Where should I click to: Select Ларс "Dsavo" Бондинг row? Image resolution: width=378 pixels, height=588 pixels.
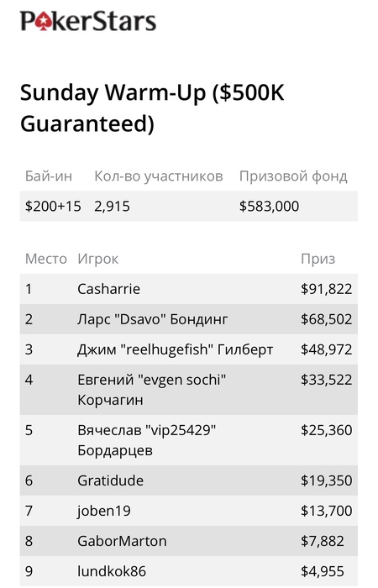189,319
